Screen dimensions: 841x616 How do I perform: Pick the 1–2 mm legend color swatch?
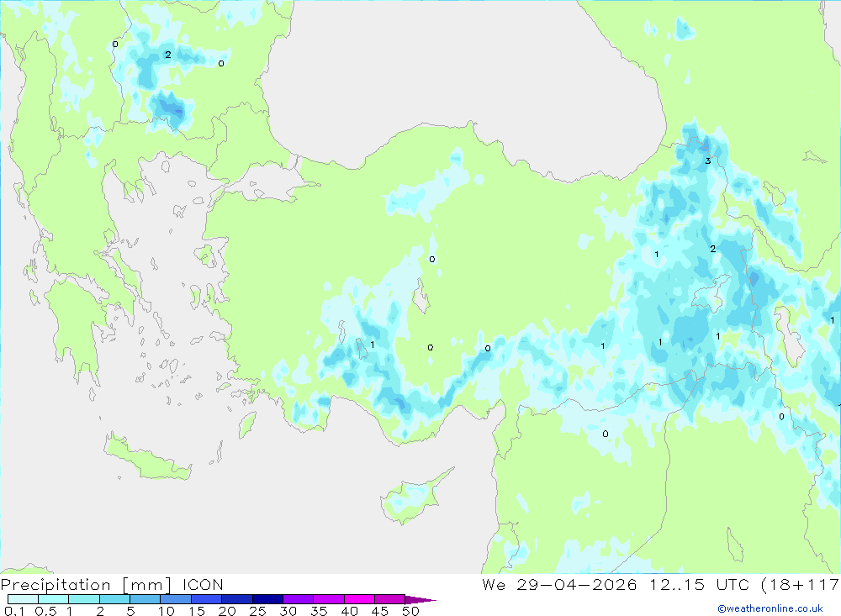(84, 599)
